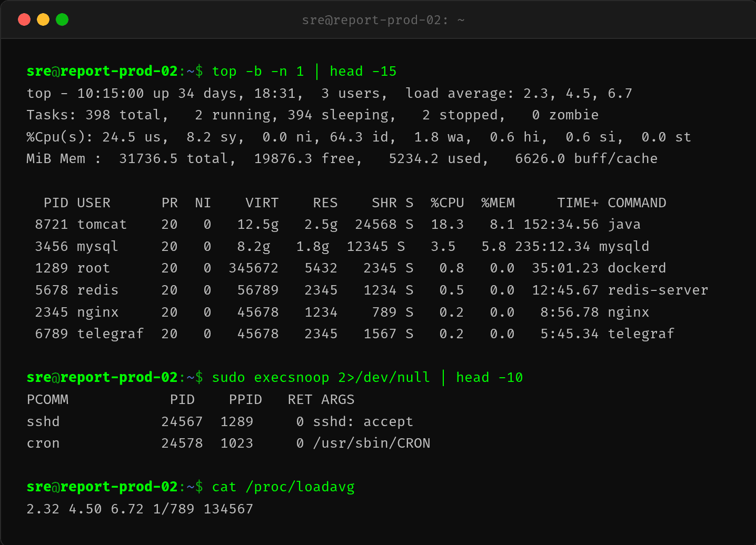This screenshot has height=545, width=756.
Task: Click the COMMAND column header in top output
Action: point(637,203)
